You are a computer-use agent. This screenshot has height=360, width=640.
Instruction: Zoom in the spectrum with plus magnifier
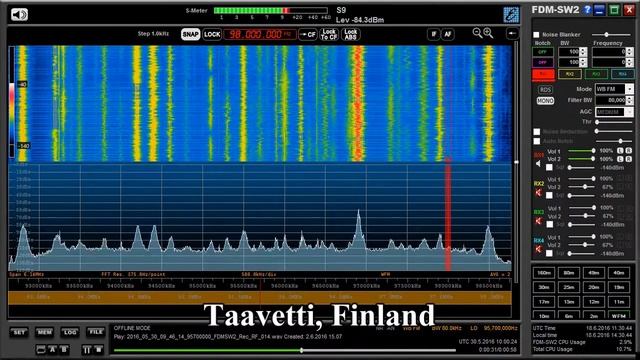(x=488, y=33)
